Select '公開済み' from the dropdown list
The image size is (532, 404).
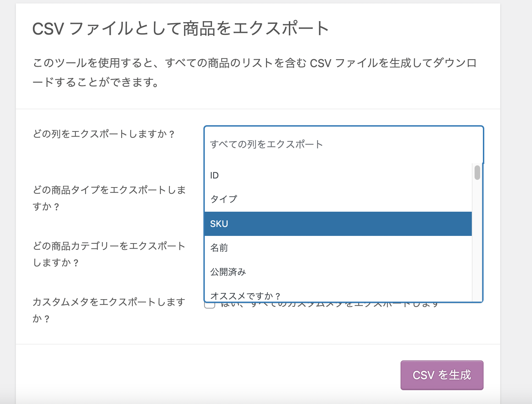[338, 272]
